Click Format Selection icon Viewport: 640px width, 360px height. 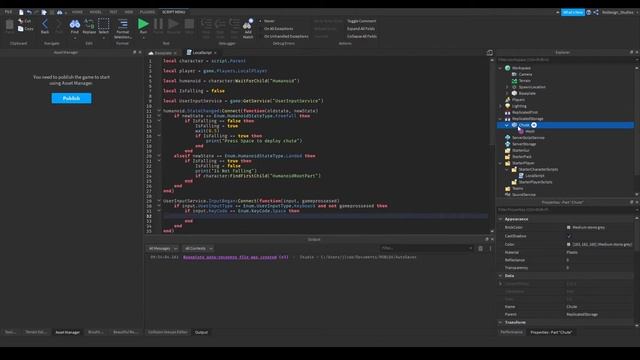coord(122,24)
